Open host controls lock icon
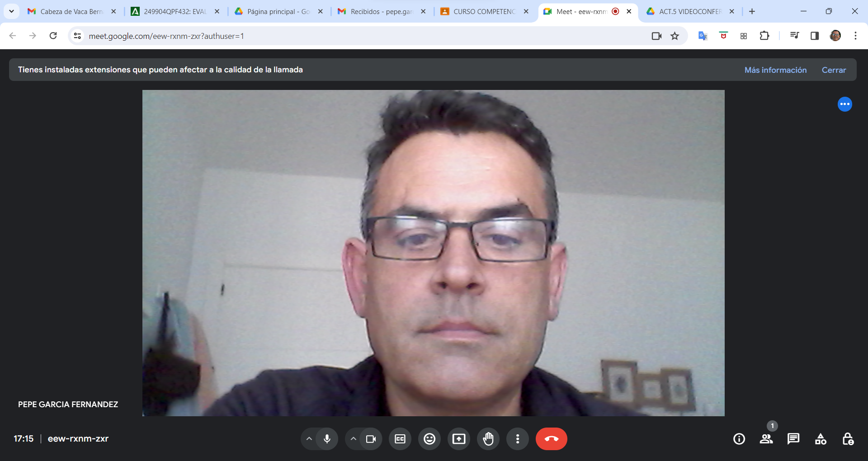Viewport: 868px width, 461px height. (x=848, y=439)
